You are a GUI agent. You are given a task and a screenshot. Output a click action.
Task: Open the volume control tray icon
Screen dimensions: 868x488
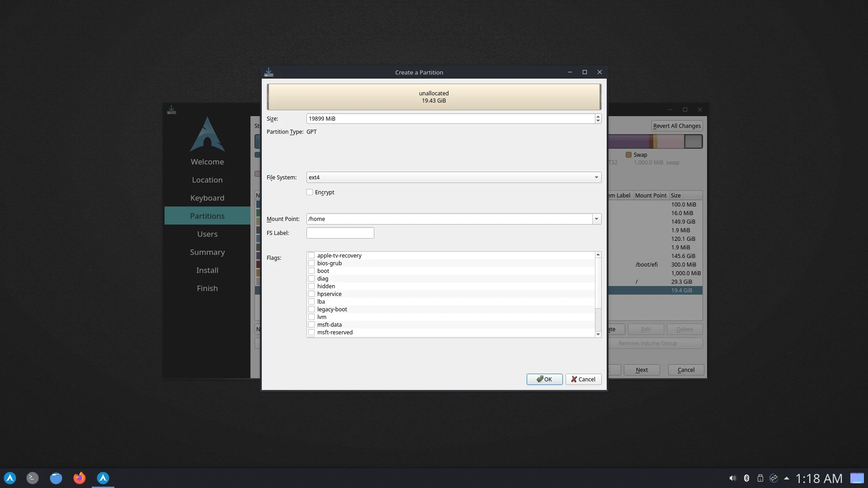[x=732, y=478]
